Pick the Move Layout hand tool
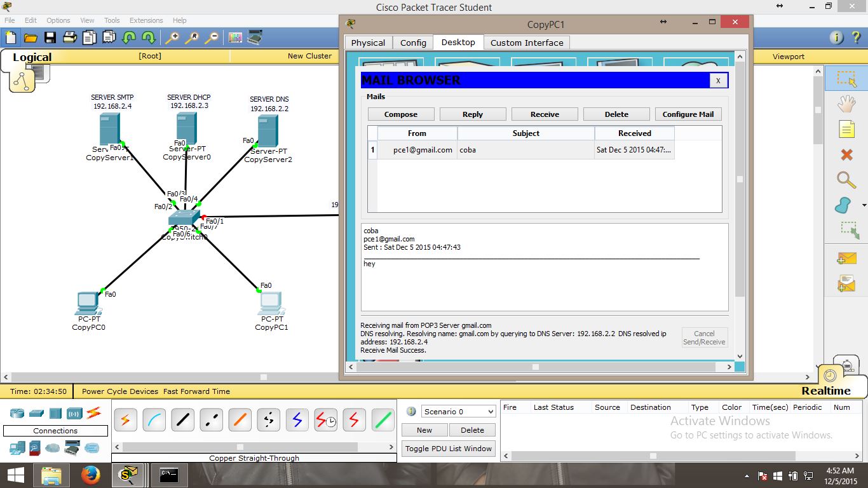The width and height of the screenshot is (868, 488). point(846,104)
